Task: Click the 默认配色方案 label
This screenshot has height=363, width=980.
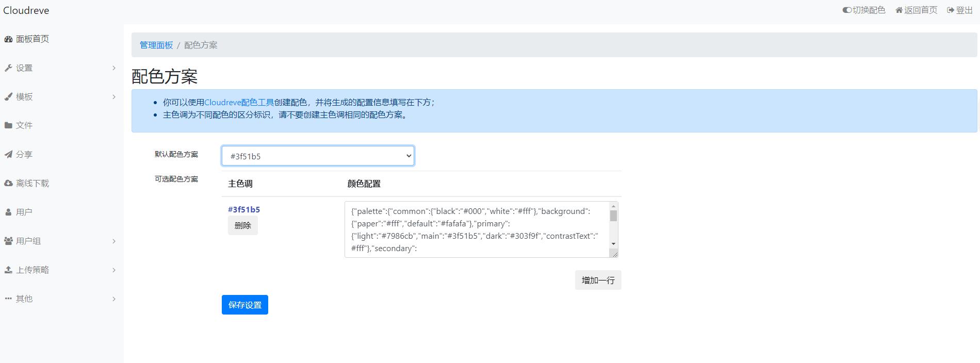Action: pos(176,154)
